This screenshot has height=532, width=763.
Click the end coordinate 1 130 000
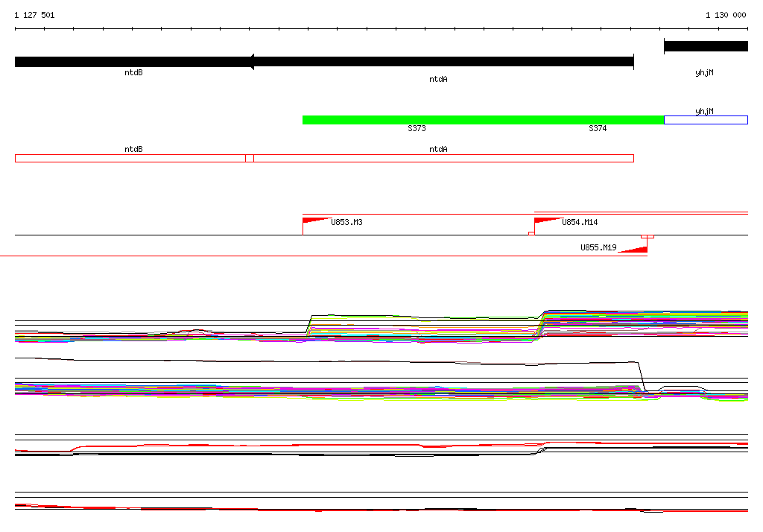(726, 15)
